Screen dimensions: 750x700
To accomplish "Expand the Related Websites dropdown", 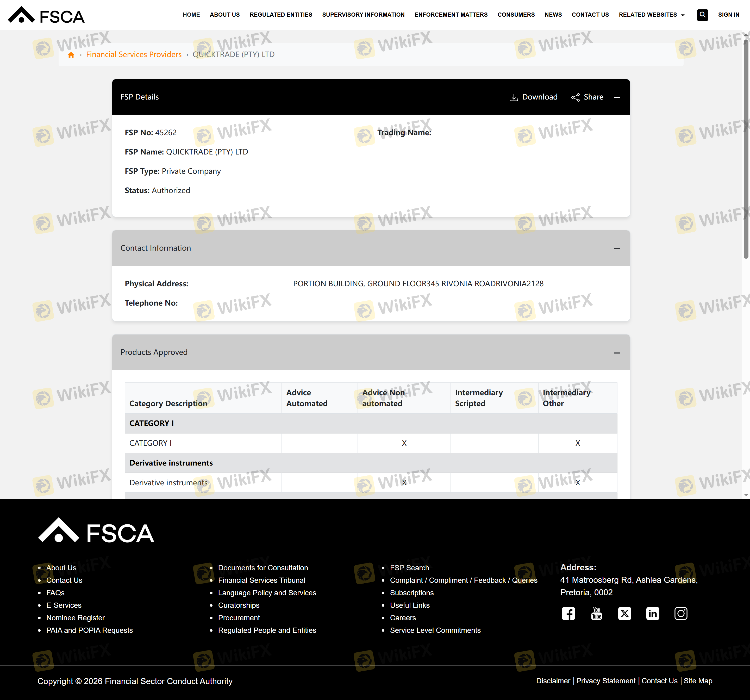I will tap(651, 15).
